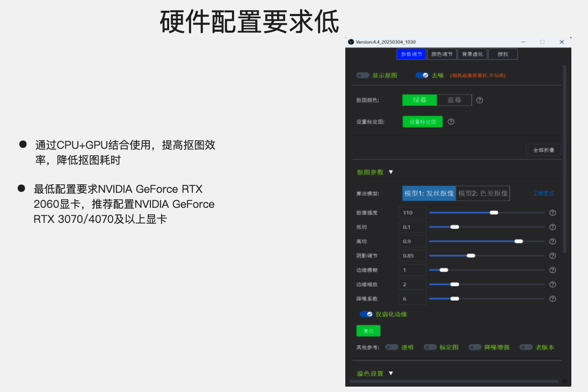Click help icon for 阴影调节 row

coord(552,256)
